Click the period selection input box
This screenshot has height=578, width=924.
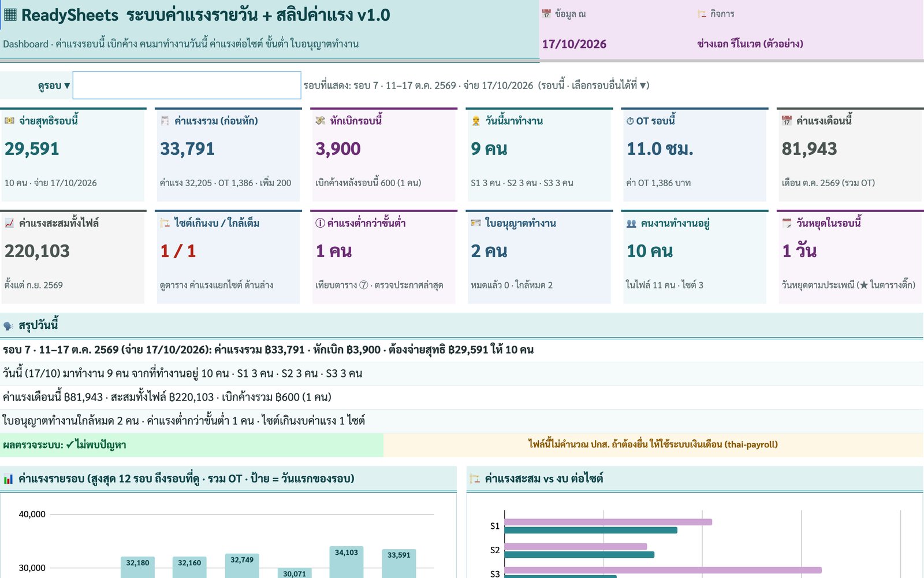(x=187, y=86)
